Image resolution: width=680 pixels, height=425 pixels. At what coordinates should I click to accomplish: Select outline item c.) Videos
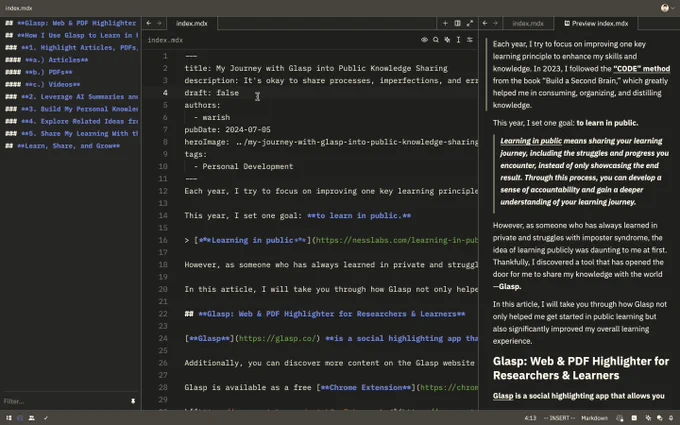click(x=43, y=84)
